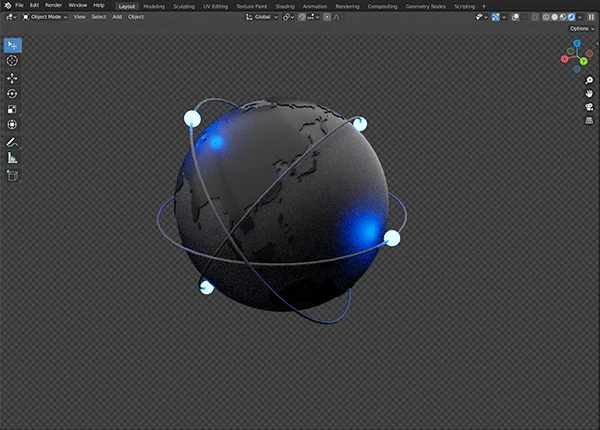Click the negative Z axis gizmo circle
Screen dimensions: 600x430
click(x=577, y=69)
